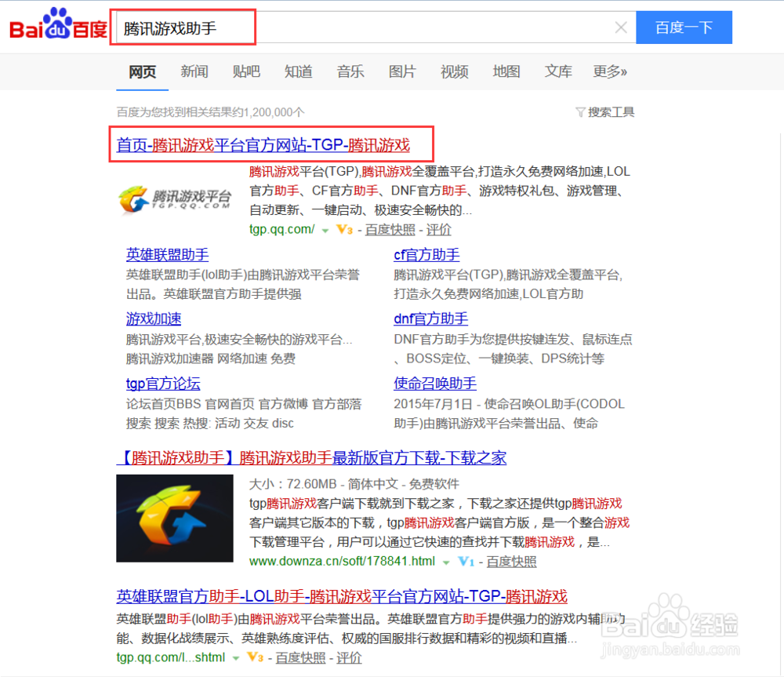Click description text 英雄联盟助手(lol助手)由腾讯游戏平台荣誉
Screen dimensions: 784x677
click(242, 275)
